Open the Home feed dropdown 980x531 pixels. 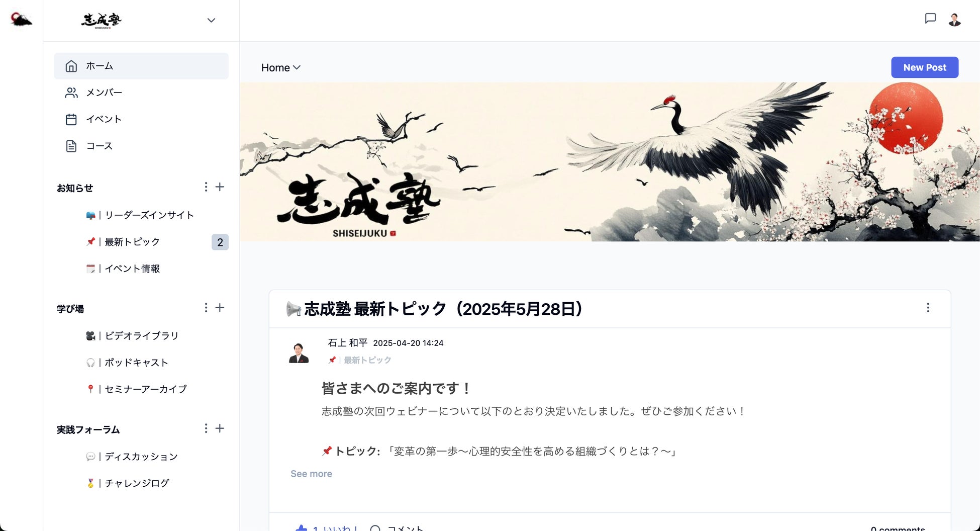280,67
